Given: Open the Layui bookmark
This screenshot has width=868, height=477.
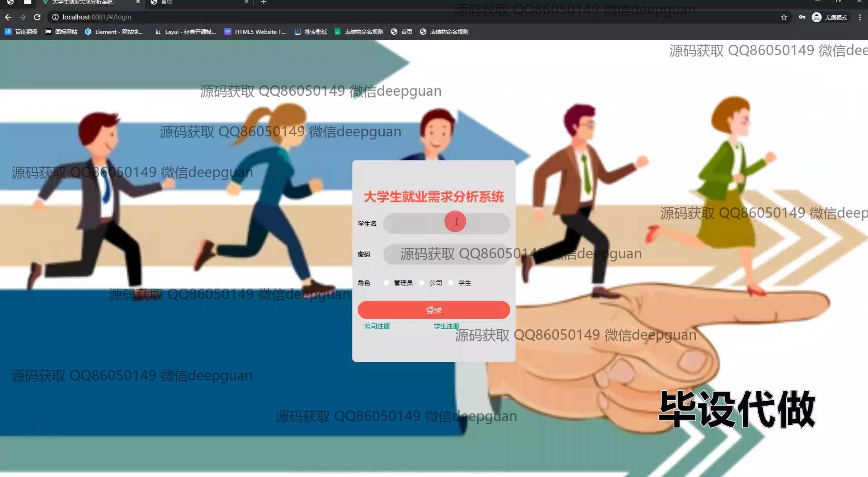Looking at the screenshot, I should pyautogui.click(x=185, y=32).
